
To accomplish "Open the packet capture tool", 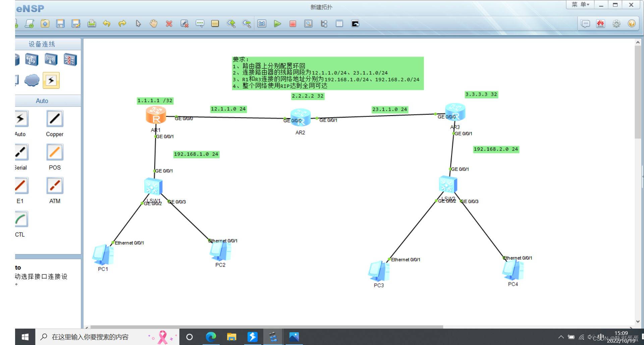I will click(x=308, y=23).
